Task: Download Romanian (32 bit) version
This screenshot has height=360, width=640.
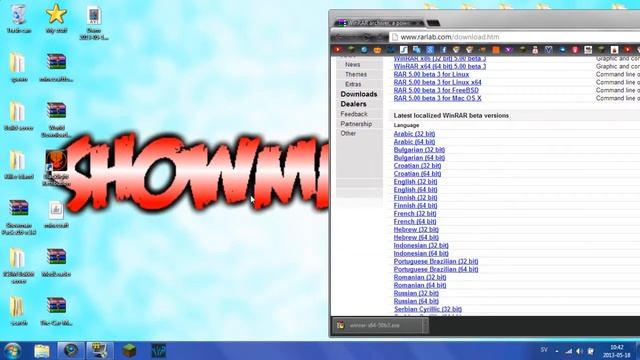Action: tap(420, 277)
